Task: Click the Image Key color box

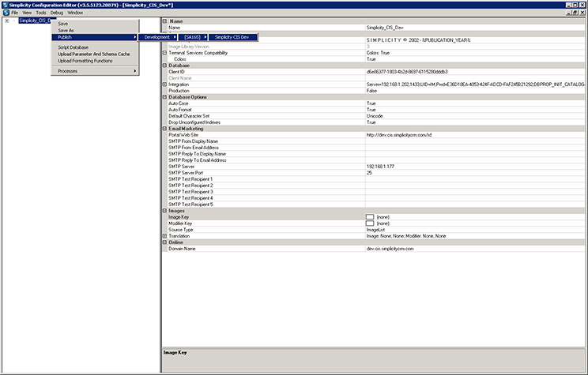Action: [370, 217]
